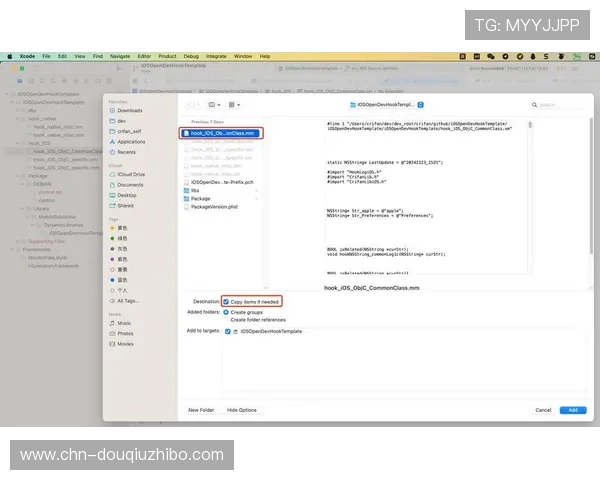Open the Product menu
600x480 pixels.
(x=167, y=56)
